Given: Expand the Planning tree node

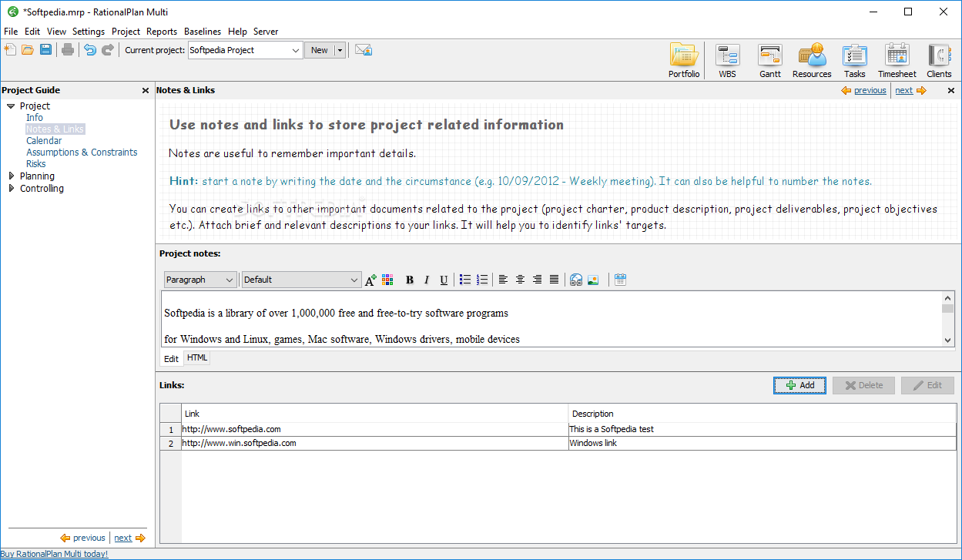Looking at the screenshot, I should pyautogui.click(x=11, y=176).
